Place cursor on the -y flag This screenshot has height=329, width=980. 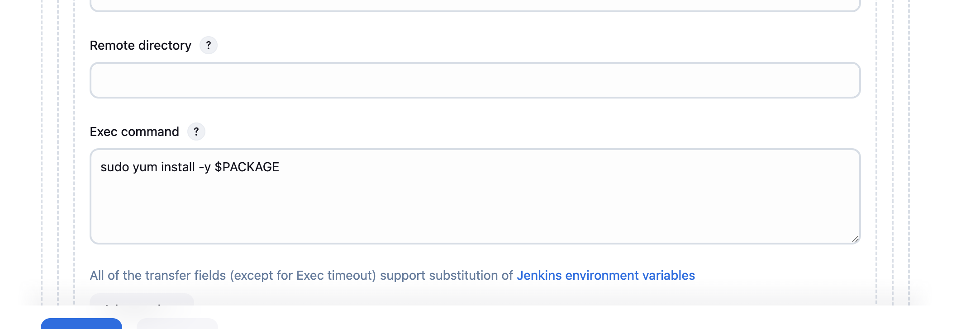[x=205, y=167]
